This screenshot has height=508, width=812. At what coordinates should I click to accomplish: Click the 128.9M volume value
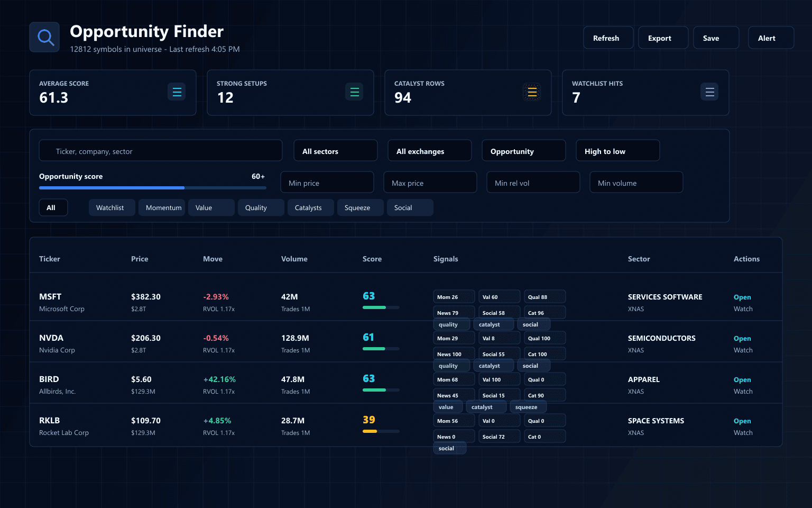(x=295, y=338)
